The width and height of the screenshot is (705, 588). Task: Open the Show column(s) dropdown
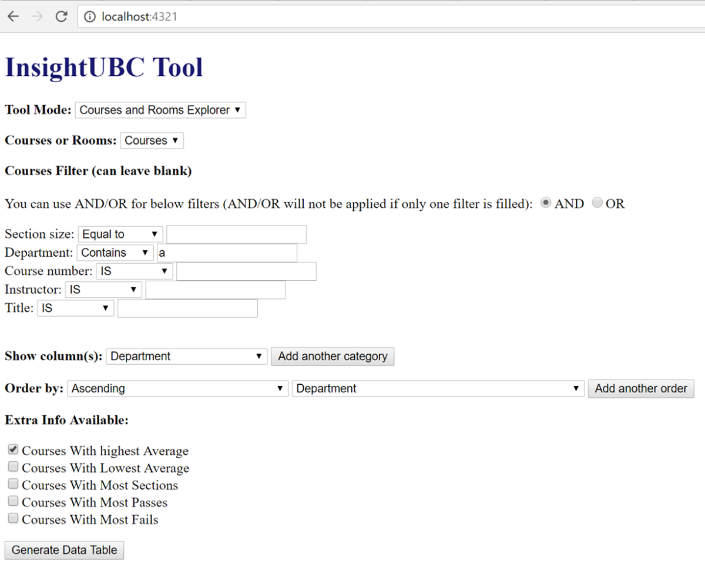186,356
